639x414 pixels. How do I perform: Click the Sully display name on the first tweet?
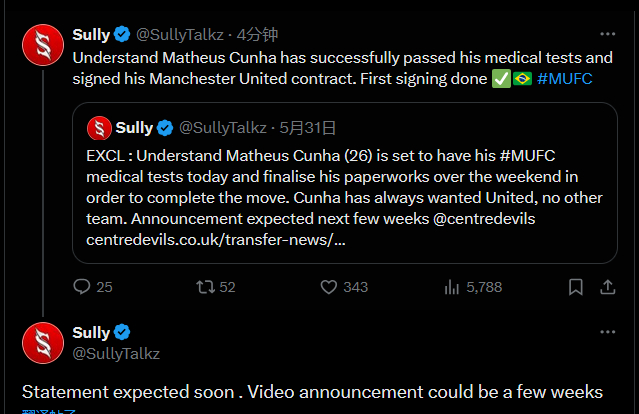pyautogui.click(x=92, y=35)
